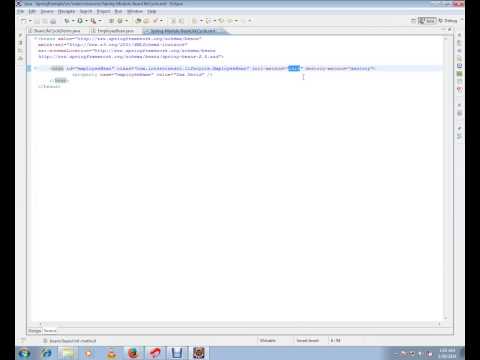Maximize the editor area

point(450,30)
